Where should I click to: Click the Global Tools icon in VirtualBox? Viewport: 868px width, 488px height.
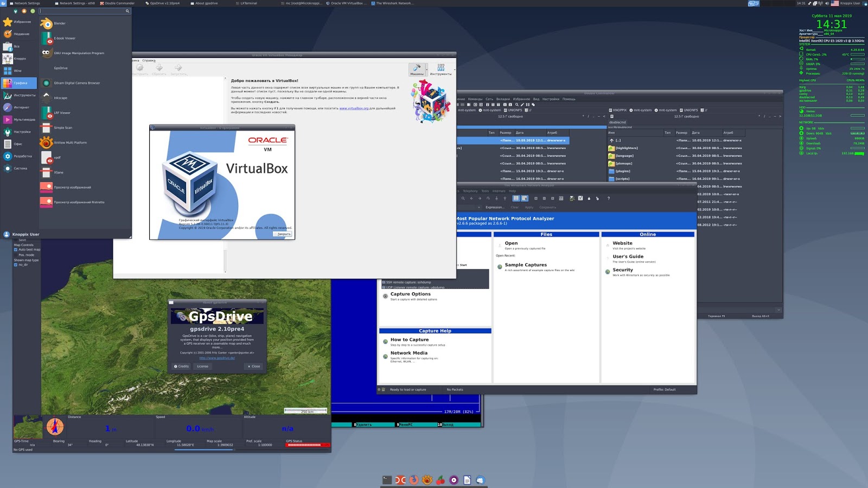point(441,69)
